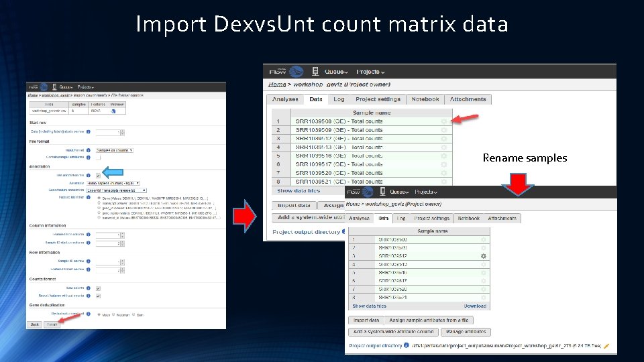Click Import data button in top project window

[x=294, y=205]
